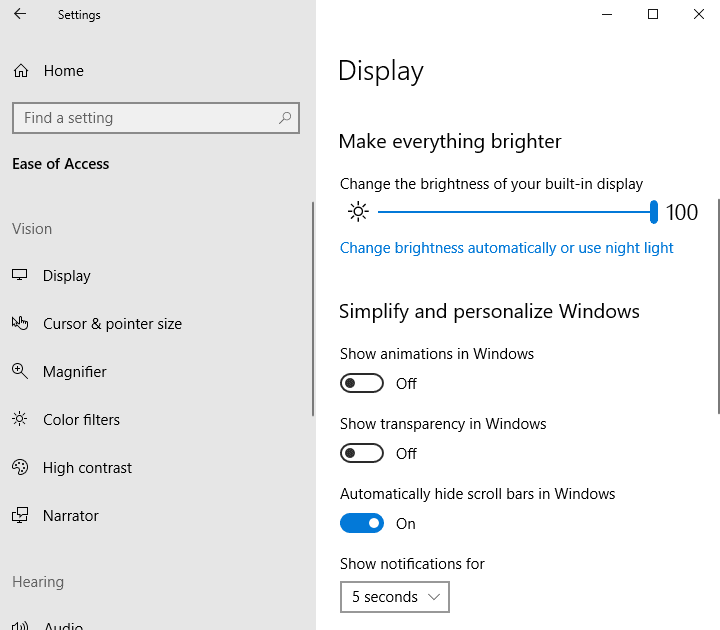This screenshot has width=720, height=630.
Task: Minimize the Settings window
Action: click(607, 14)
